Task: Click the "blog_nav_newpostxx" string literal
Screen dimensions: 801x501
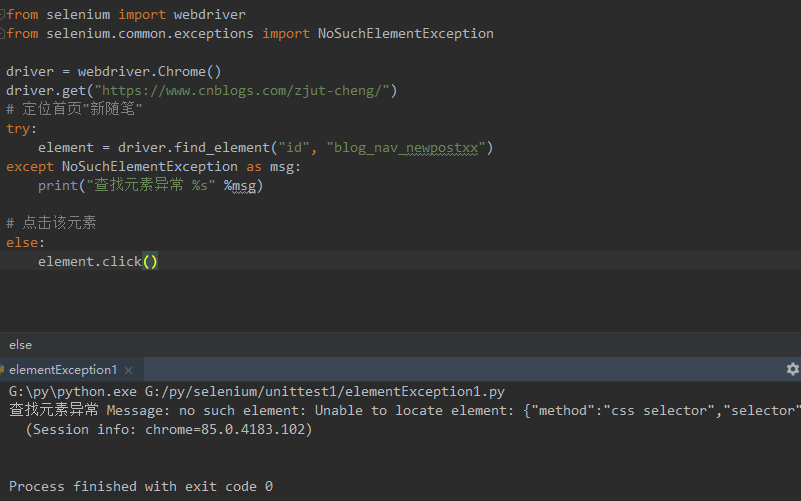Action: point(406,148)
